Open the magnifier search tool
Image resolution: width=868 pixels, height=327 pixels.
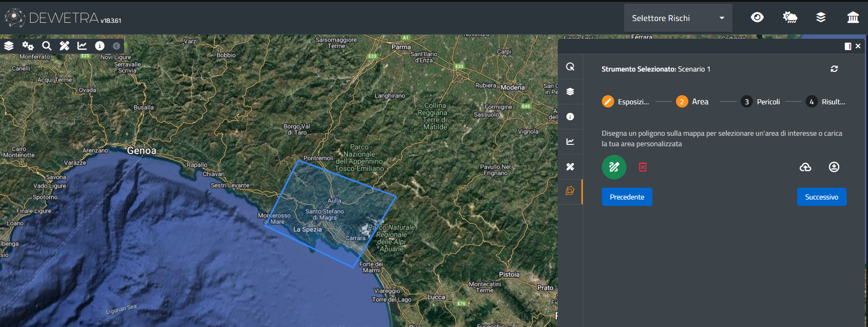coord(46,46)
